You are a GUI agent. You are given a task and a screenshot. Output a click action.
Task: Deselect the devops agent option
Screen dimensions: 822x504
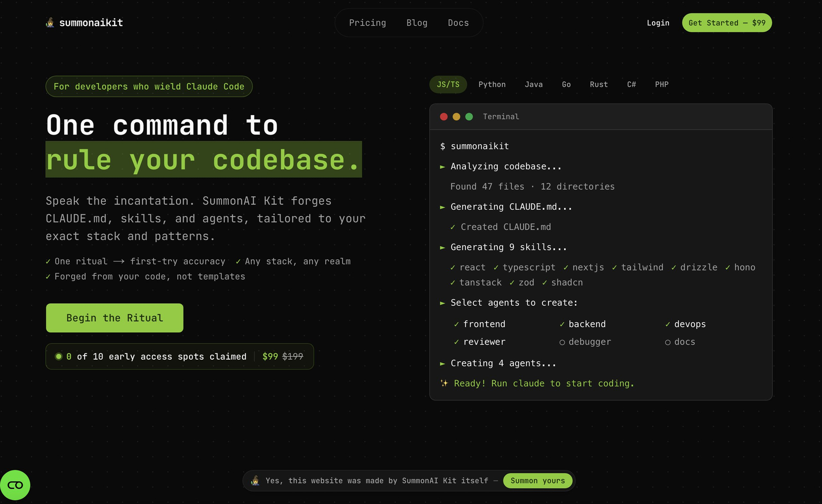pyautogui.click(x=685, y=324)
